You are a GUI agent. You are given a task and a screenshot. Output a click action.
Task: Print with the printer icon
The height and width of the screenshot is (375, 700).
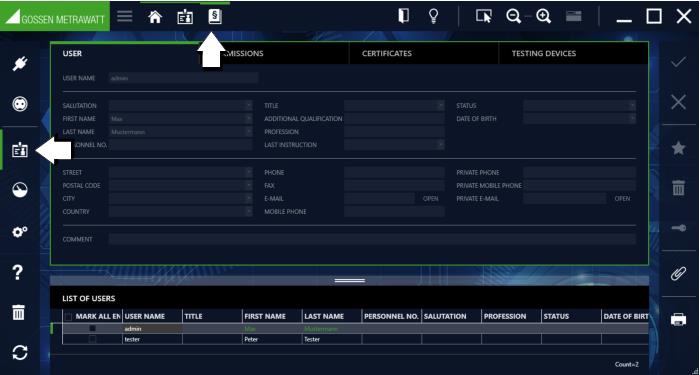tap(678, 319)
